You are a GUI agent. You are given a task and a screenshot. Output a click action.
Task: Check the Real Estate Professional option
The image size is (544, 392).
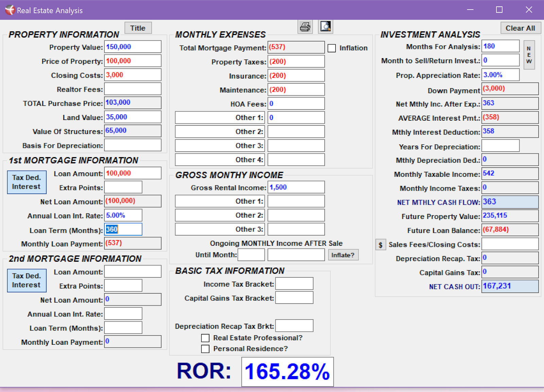coord(205,338)
